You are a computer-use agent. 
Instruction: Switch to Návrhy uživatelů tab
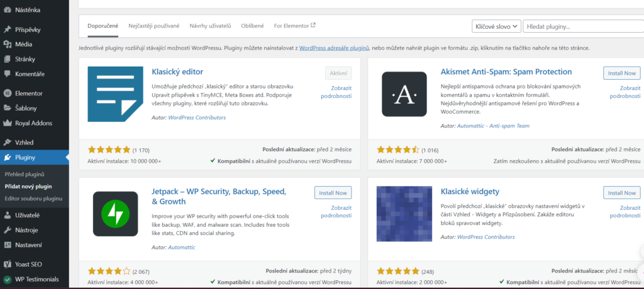pyautogui.click(x=210, y=26)
